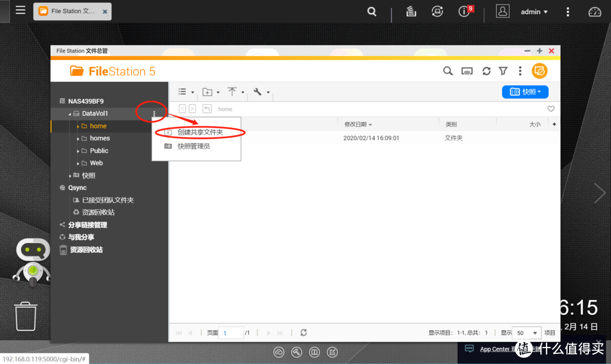
Task: Open the background tasks icon in the top bar
Action: coord(411,11)
